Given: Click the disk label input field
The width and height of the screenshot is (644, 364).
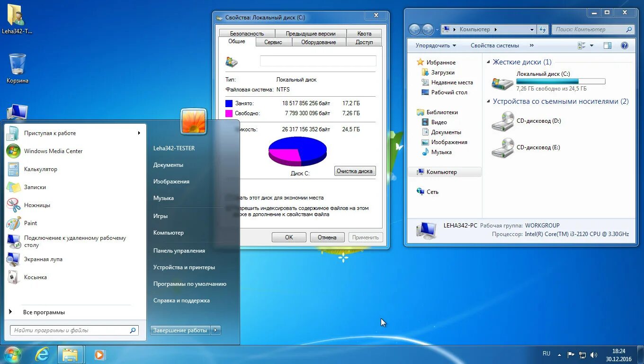Looking at the screenshot, I should (x=318, y=61).
